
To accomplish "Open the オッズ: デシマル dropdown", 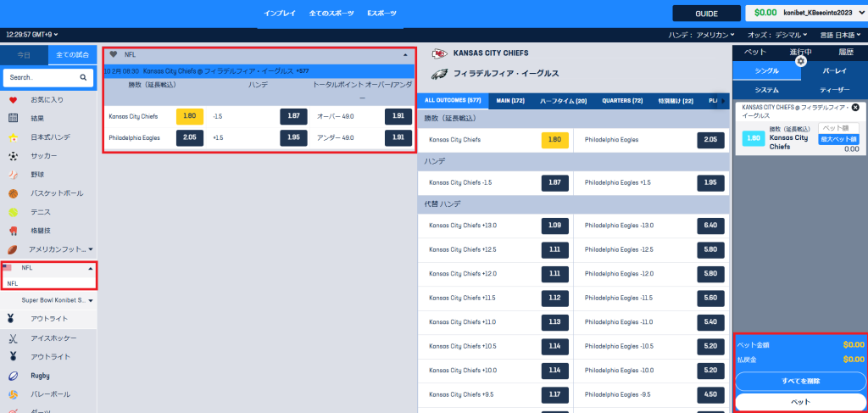I will [777, 35].
